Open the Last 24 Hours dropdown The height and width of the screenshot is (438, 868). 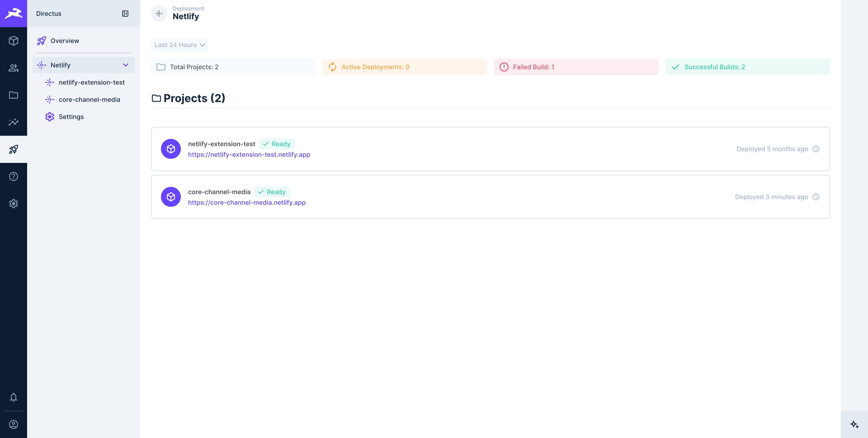tap(179, 45)
